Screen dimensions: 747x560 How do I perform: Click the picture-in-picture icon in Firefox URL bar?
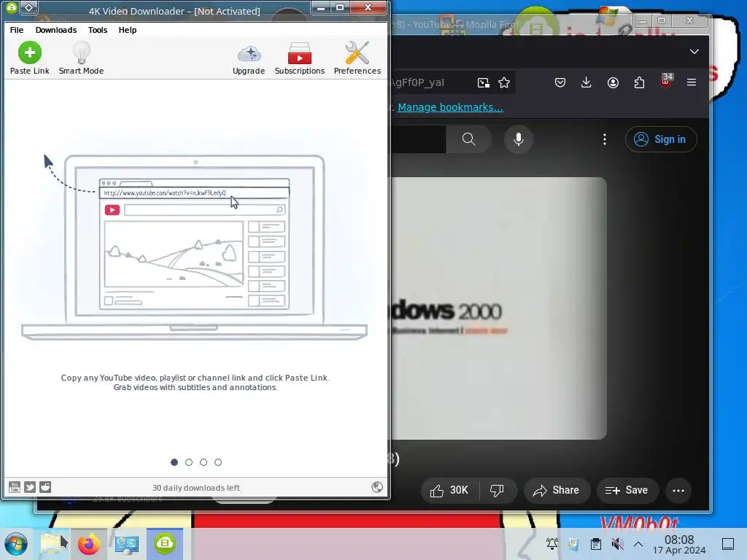point(483,83)
